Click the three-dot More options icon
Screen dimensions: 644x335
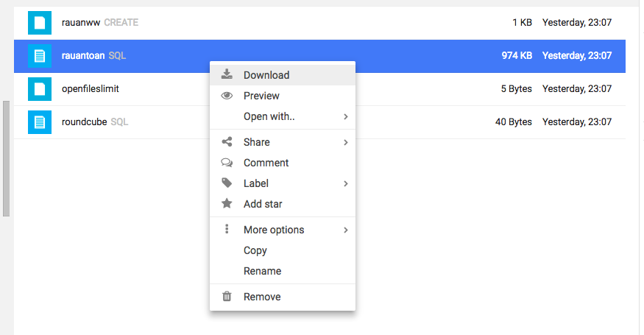(x=227, y=229)
